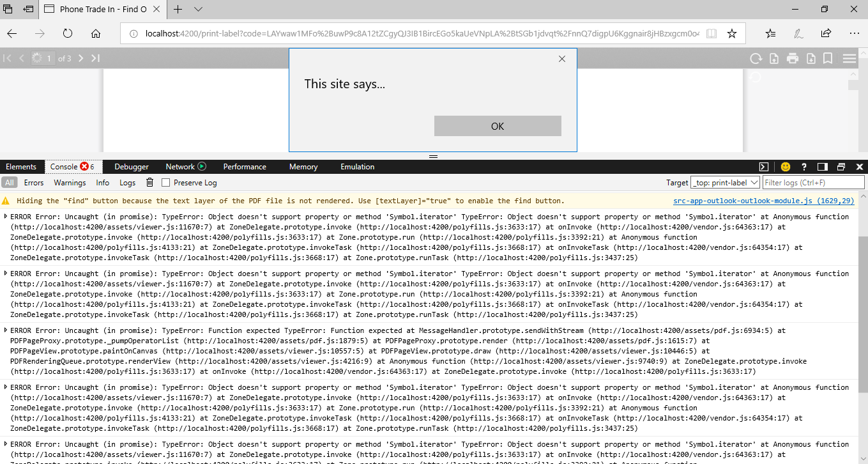Expand the first console error entry
Screen dimensions: 868x464
[x=4, y=216]
